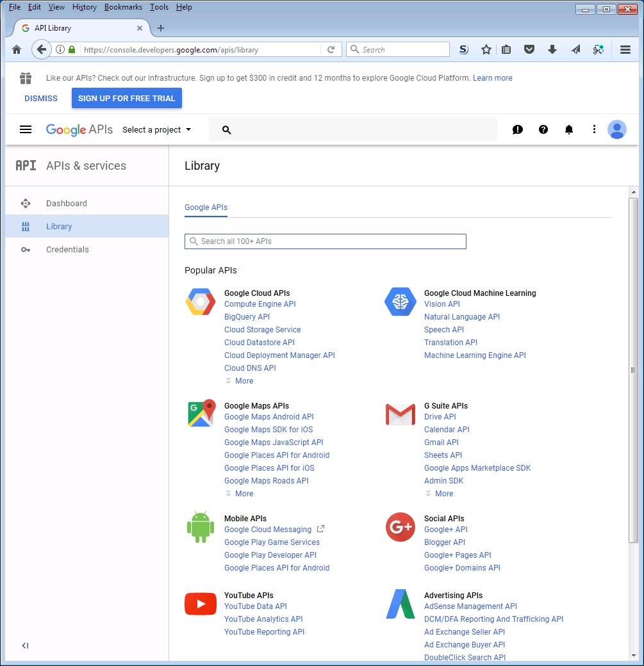
Task: Open the account avatar
Action: tap(617, 129)
